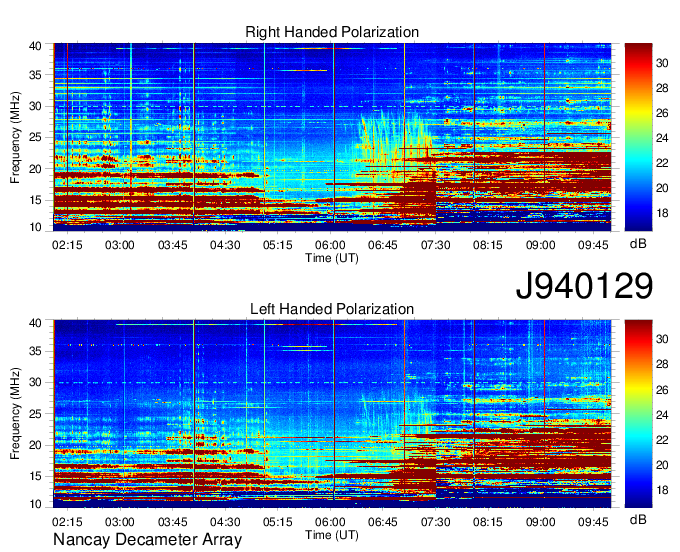Viewport: 680px width, 552px height.
Task: Click the 06:45 time tick of Left Handed plot
Action: pos(383,522)
